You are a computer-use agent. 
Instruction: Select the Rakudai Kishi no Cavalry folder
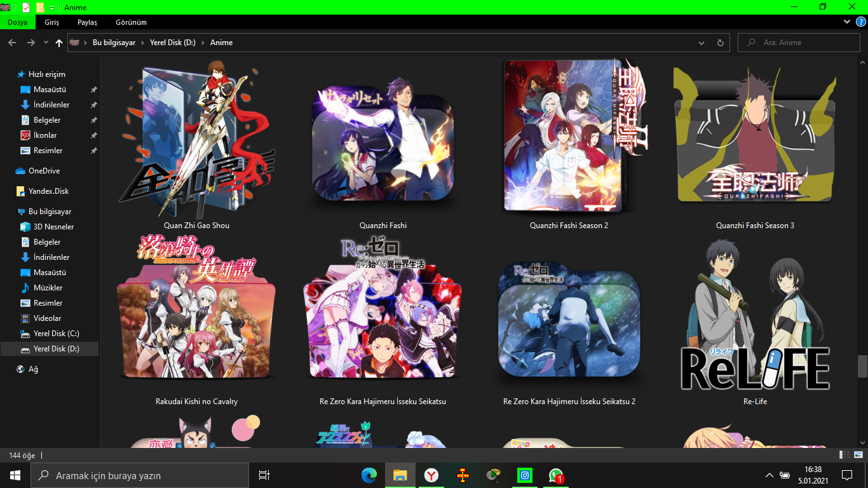[x=196, y=321]
